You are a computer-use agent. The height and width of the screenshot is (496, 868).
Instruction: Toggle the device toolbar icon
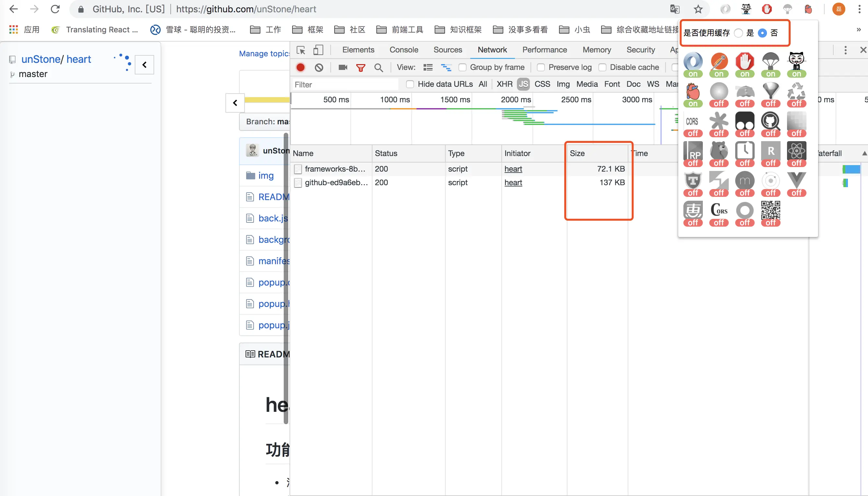click(x=318, y=50)
